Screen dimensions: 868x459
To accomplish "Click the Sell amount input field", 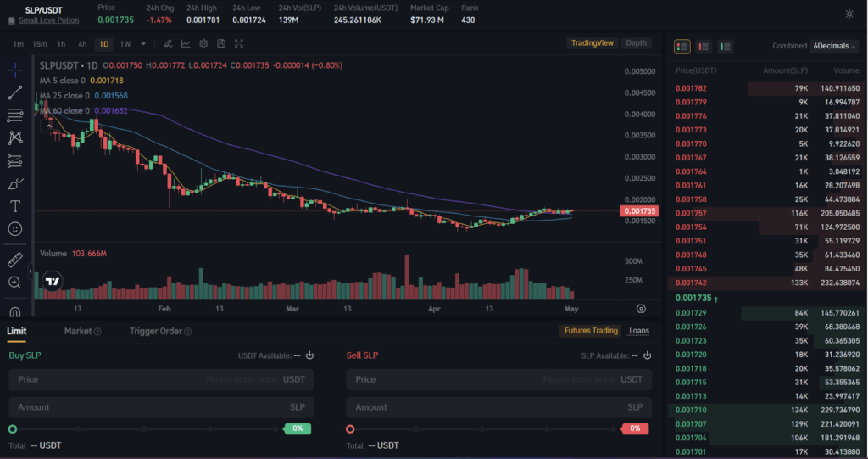I will 498,407.
